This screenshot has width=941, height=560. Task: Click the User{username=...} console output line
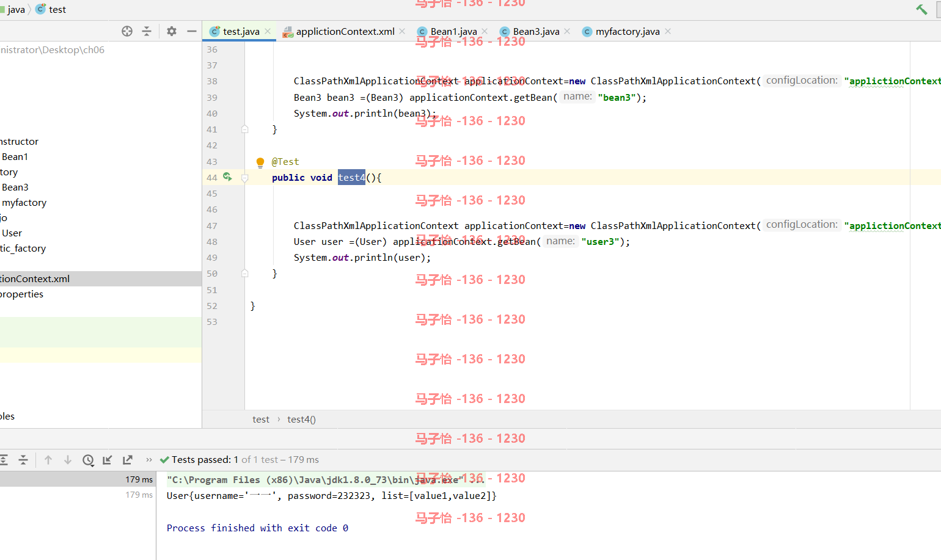coord(332,496)
